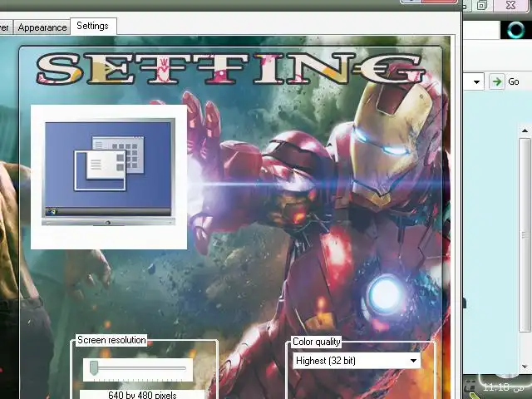The height and width of the screenshot is (399, 532).
Task: Expand address dropdown arrow beside Go button
Action: (x=476, y=81)
